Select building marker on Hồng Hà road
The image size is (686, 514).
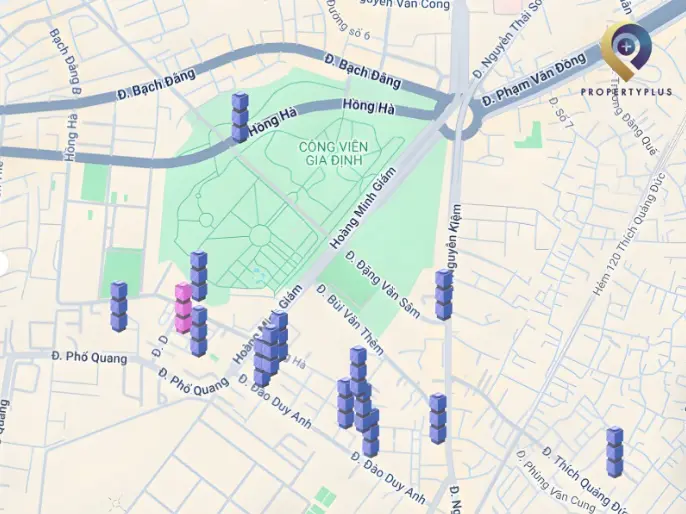point(240,117)
